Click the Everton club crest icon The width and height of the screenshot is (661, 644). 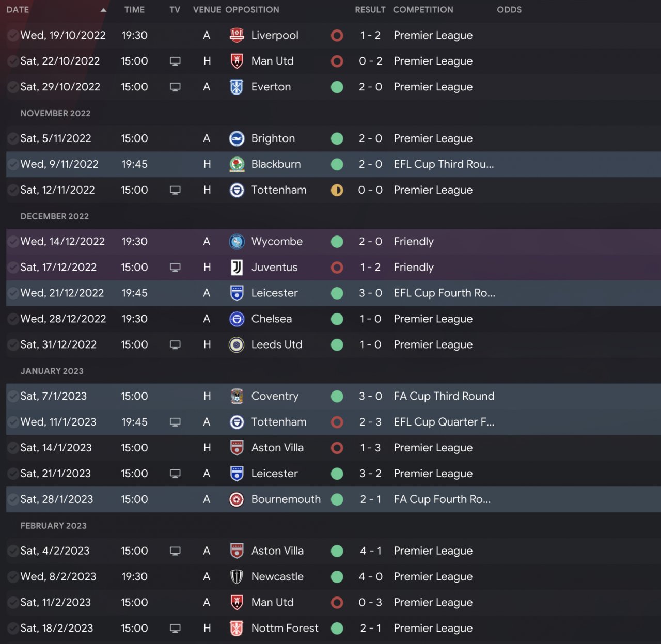237,87
